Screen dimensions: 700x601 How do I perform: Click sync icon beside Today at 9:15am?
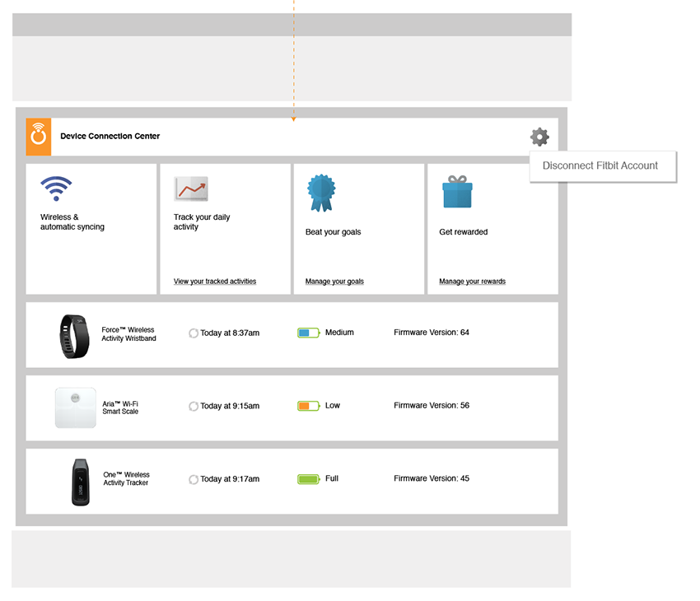pyautogui.click(x=194, y=406)
